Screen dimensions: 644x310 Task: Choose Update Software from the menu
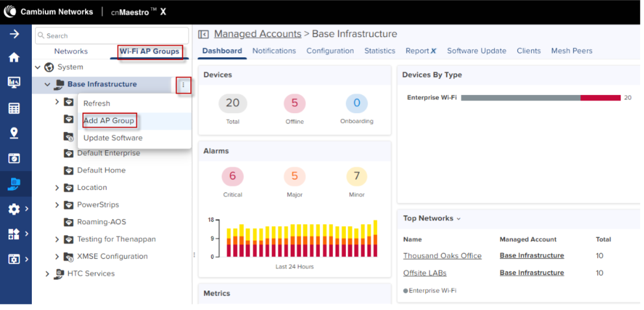[113, 138]
